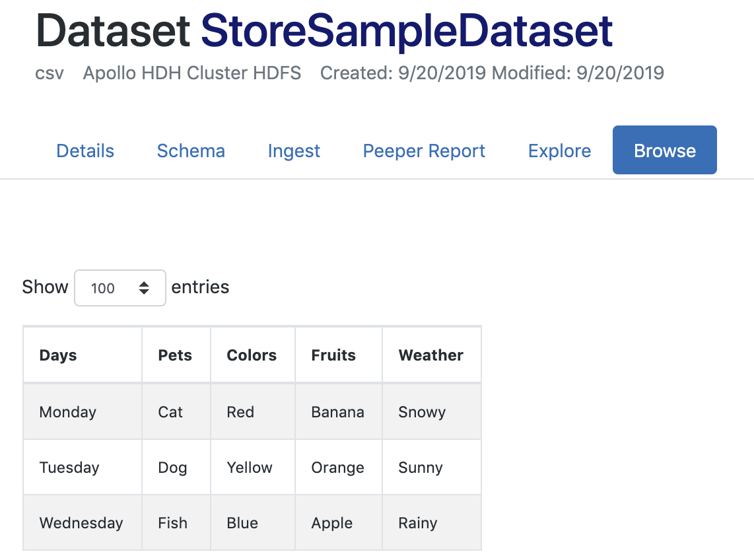Open the Show entries dropdown
This screenshot has height=560, width=754.
pyautogui.click(x=120, y=288)
